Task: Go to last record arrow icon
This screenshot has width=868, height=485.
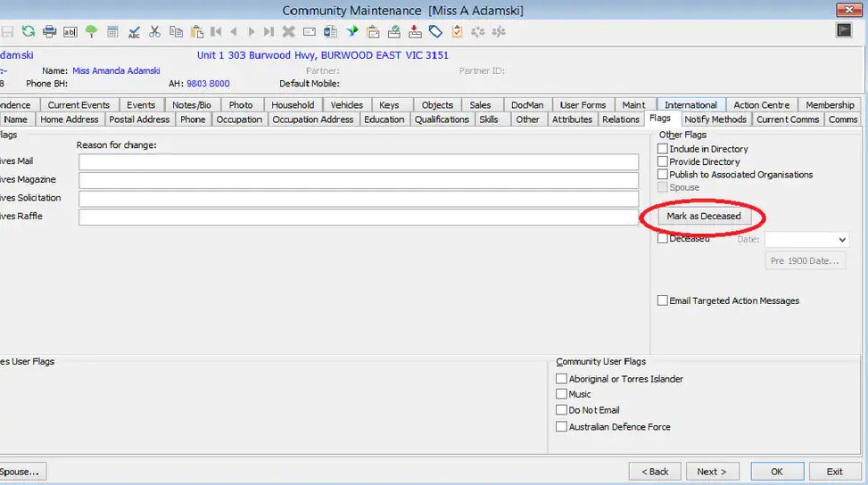Action: coord(269,31)
